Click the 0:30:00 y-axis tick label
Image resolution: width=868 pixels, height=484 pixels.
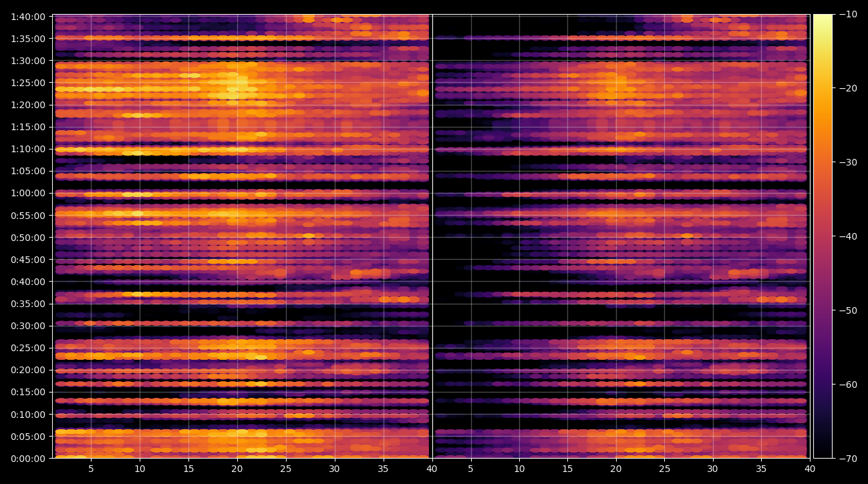29,326
